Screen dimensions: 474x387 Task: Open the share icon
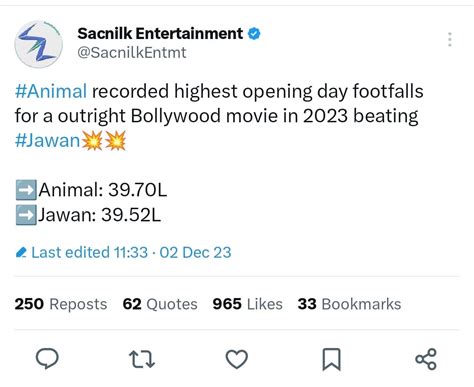[426, 359]
